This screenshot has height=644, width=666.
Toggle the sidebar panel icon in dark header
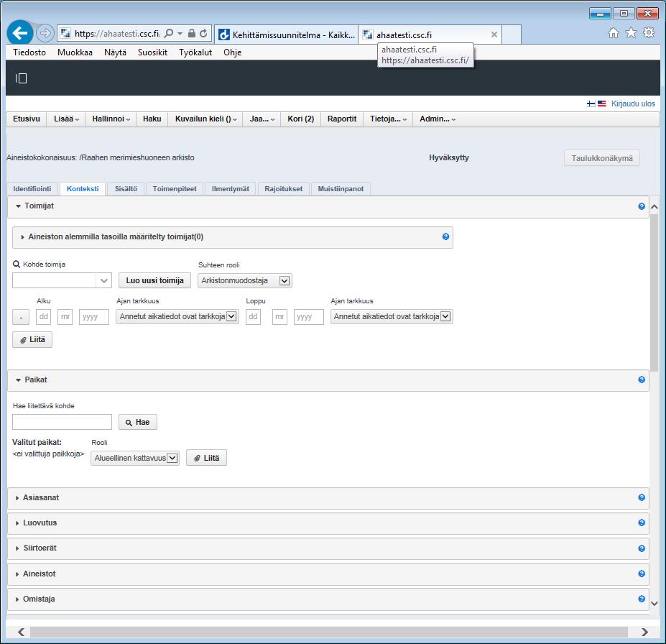tap(22, 78)
